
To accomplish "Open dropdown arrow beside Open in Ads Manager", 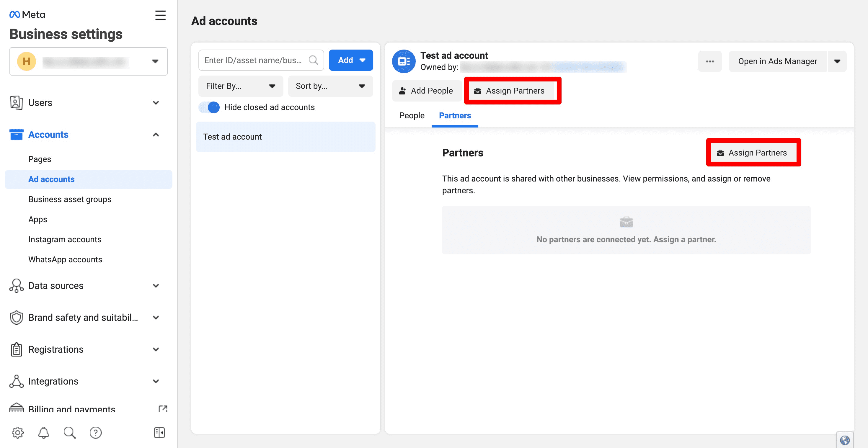I will [837, 61].
